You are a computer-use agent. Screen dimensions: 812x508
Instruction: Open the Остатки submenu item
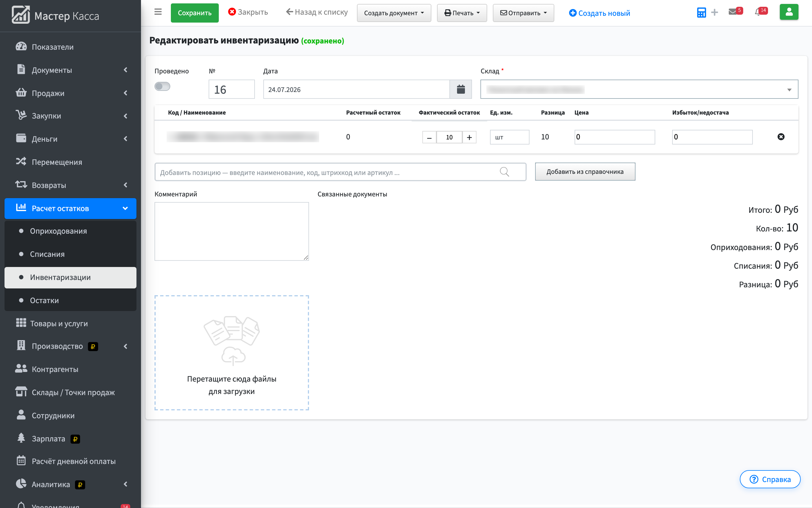click(70, 300)
